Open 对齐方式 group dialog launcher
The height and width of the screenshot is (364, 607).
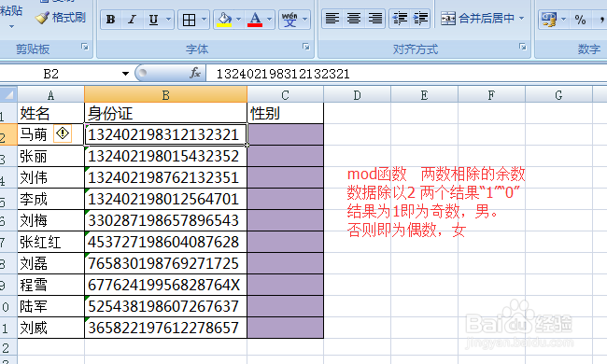(523, 47)
